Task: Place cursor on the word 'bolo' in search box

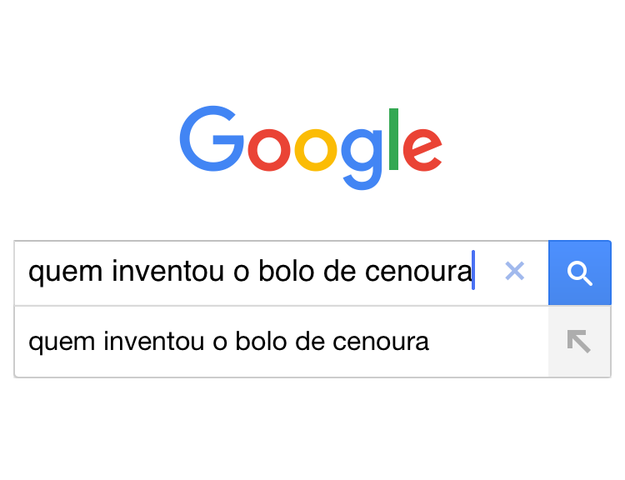Action: click(x=285, y=271)
